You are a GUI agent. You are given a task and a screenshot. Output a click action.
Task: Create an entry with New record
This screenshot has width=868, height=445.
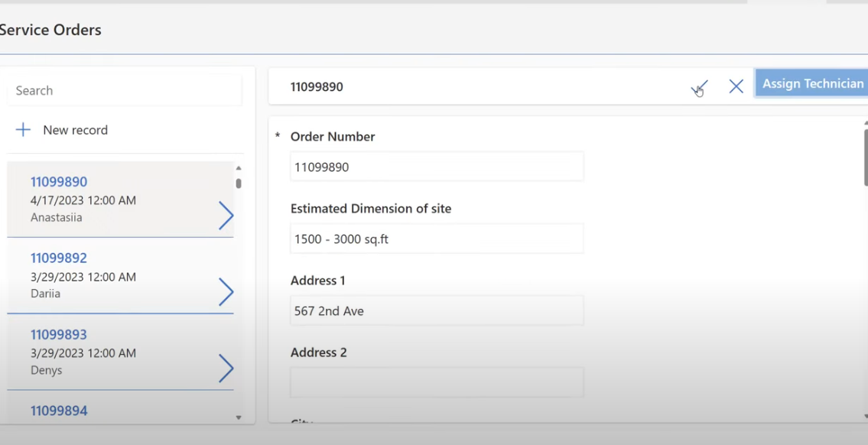tap(76, 129)
